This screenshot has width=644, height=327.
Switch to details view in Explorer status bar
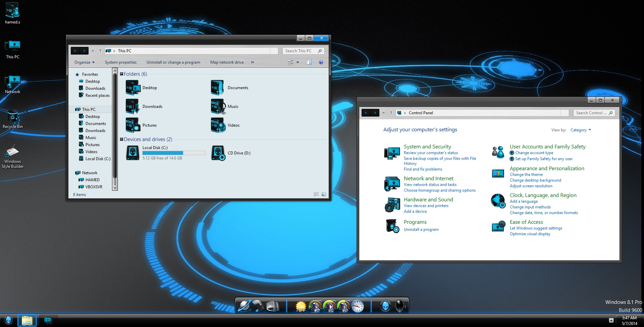coord(316,194)
